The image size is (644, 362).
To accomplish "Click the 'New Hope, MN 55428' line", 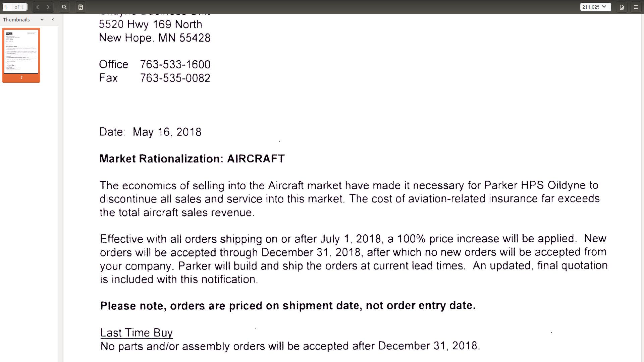I will [x=155, y=38].
